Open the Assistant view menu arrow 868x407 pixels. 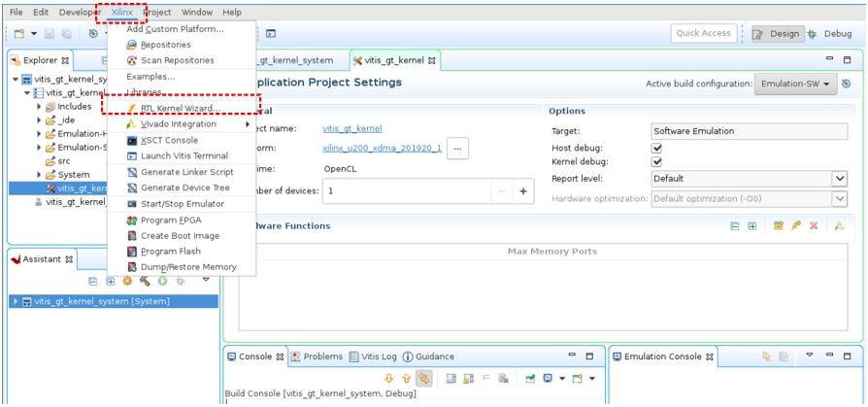pos(206,279)
